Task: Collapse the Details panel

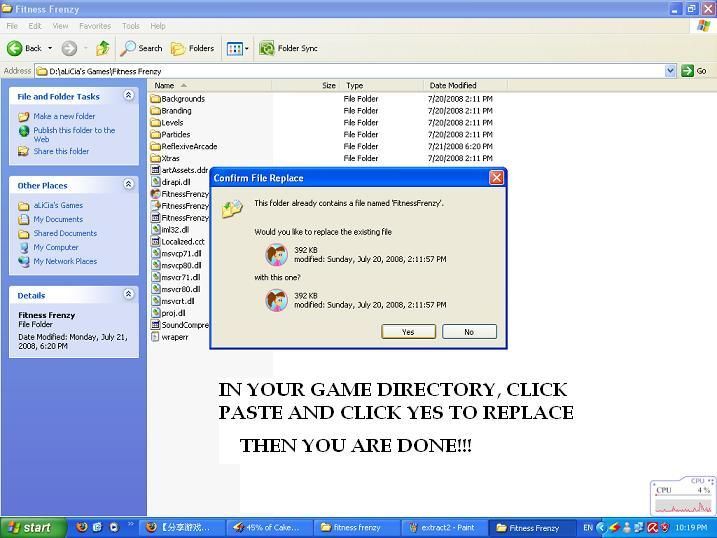Action: (x=128, y=295)
